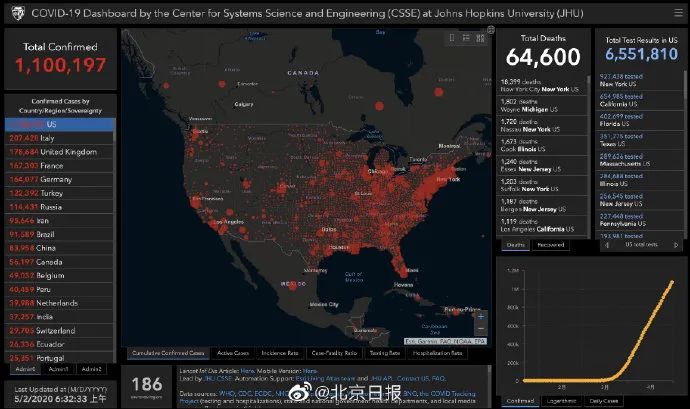Go to next testing list page arrow
This screenshot has height=409, width=690.
click(676, 245)
